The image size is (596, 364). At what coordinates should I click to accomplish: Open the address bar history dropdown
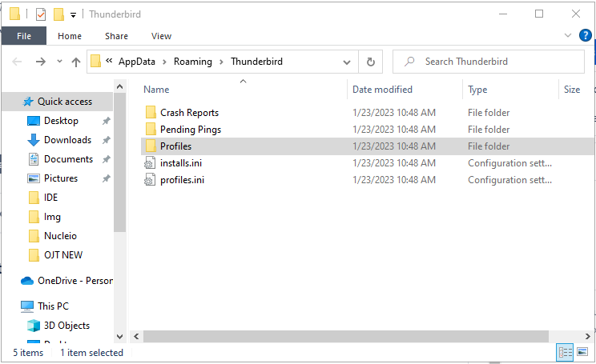pyautogui.click(x=347, y=62)
